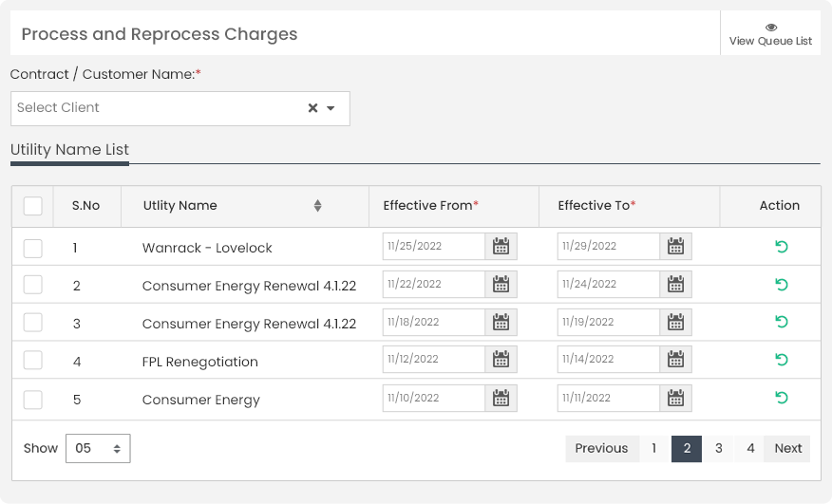Edit the 11/19/2022 Effective To date field
832x504 pixels.
pyautogui.click(x=608, y=322)
